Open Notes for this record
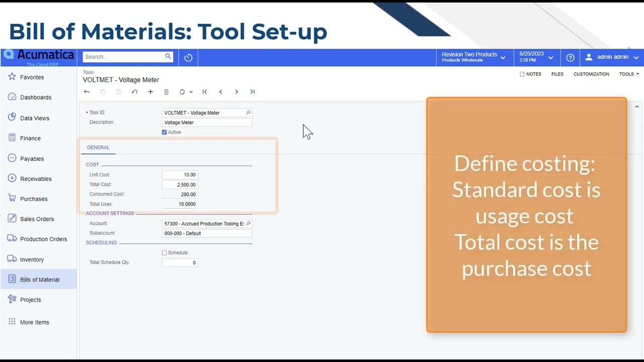 coord(530,74)
